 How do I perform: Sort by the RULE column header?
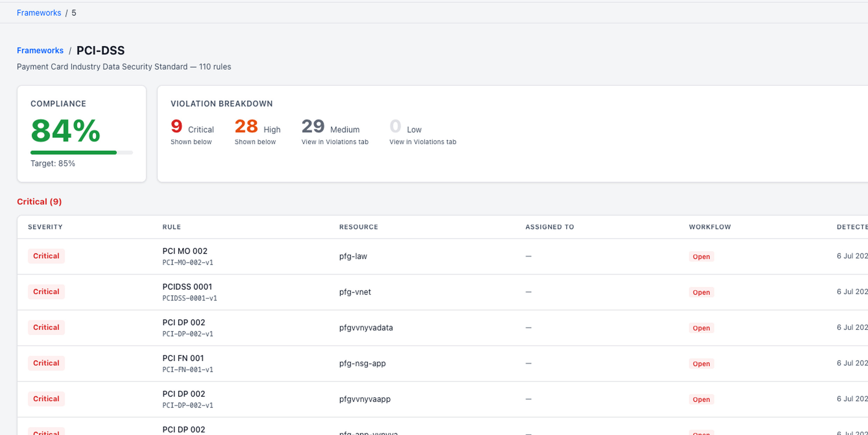coord(171,227)
